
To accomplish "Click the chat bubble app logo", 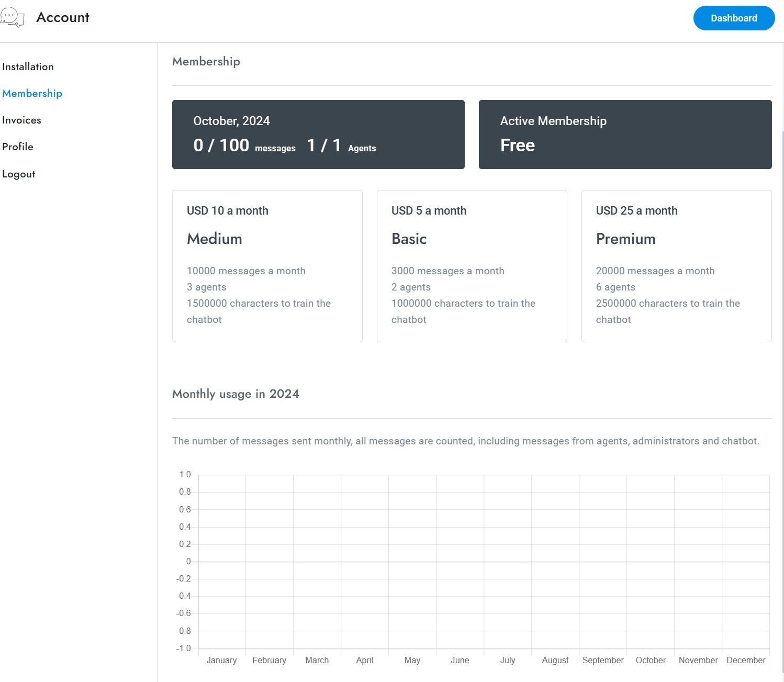I will (14, 17).
